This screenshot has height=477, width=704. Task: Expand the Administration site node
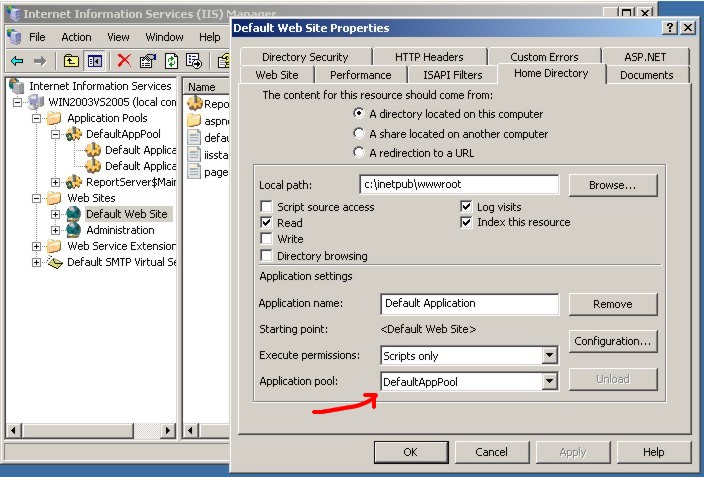55,230
